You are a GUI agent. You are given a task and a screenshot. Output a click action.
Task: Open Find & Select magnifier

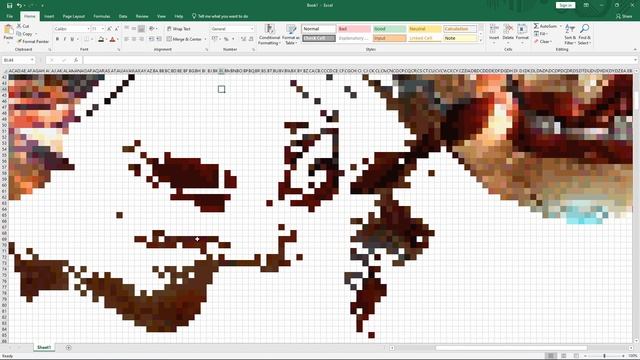click(584, 34)
